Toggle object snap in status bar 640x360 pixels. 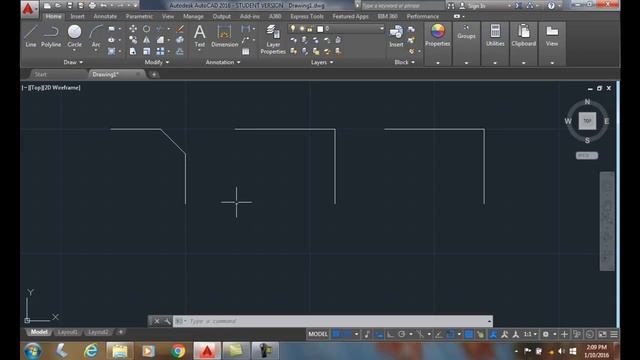(450, 334)
